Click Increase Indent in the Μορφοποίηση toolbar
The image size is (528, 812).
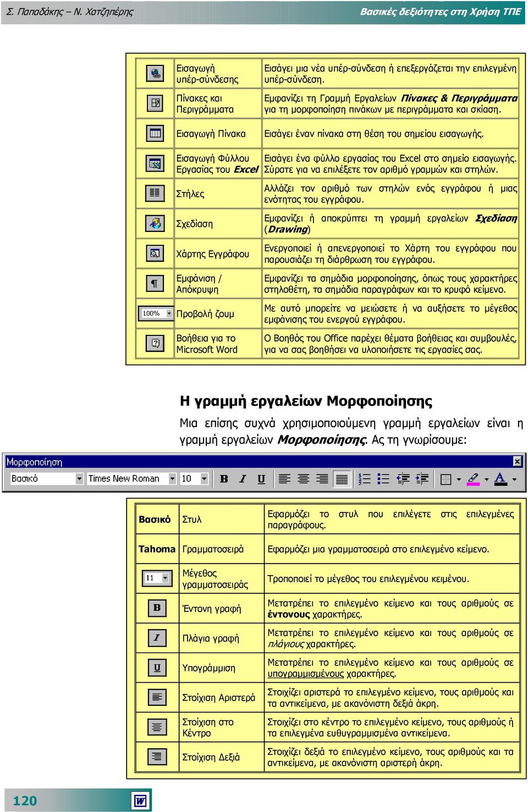pyautogui.click(x=422, y=479)
